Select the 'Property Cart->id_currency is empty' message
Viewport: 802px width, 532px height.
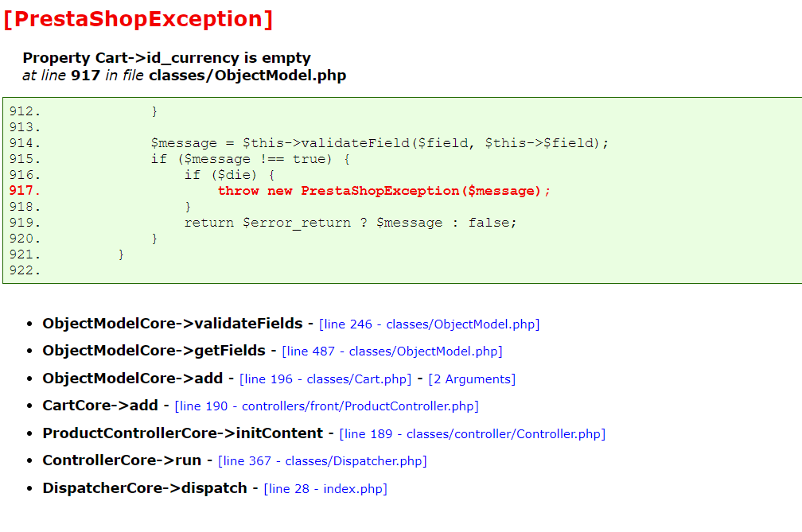(167, 58)
